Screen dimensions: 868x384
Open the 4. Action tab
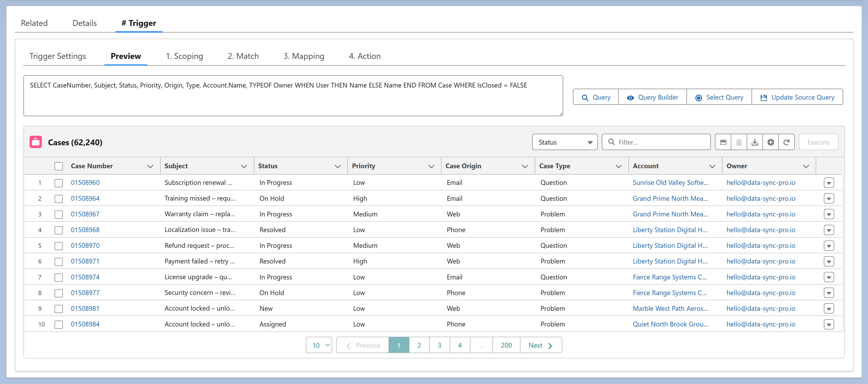[365, 56]
